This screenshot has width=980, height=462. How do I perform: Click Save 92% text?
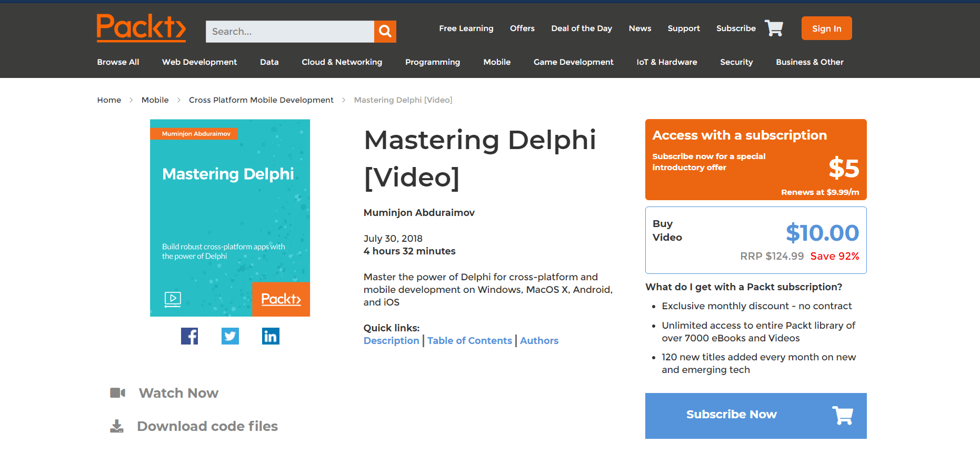click(x=835, y=256)
